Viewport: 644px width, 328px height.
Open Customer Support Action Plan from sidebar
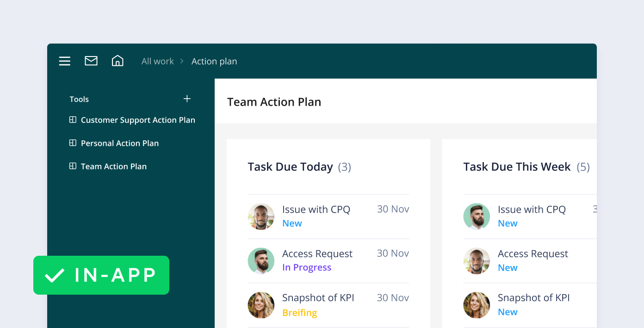click(138, 120)
